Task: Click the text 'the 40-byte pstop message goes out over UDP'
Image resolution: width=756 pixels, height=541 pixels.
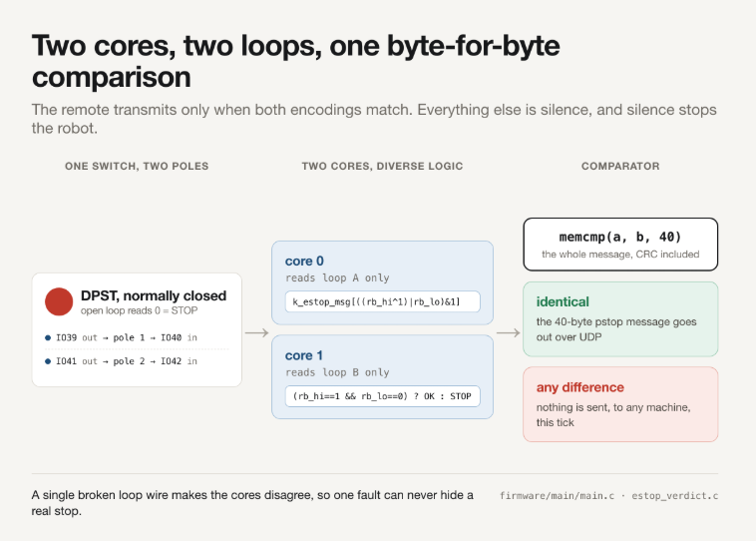Action: click(616, 329)
